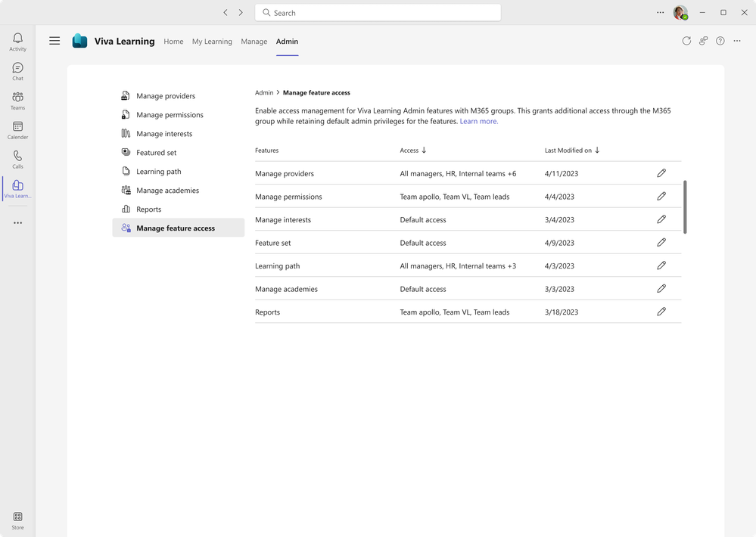Image resolution: width=756 pixels, height=537 pixels.
Task: Click the Feature set row name
Action: 273,243
